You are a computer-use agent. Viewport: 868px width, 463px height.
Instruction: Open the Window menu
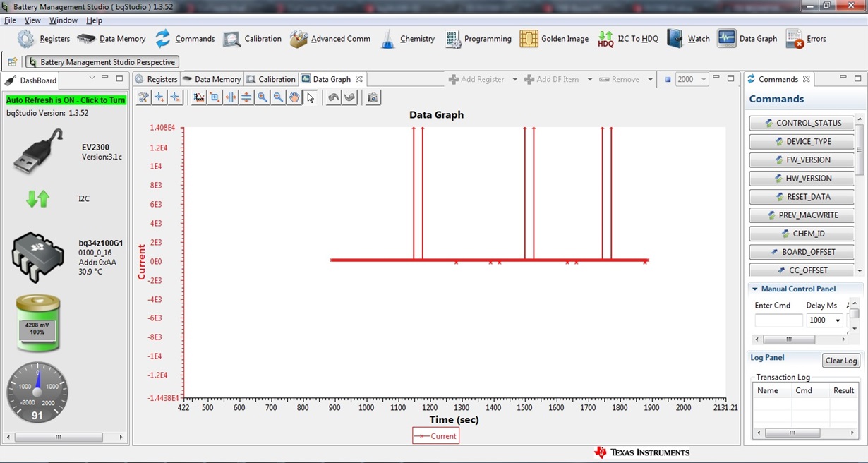(x=64, y=20)
